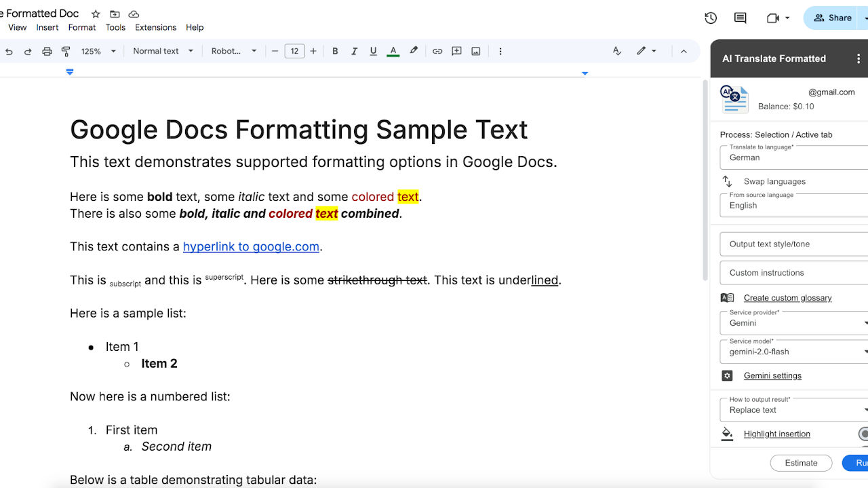Click the Gemini settings gear icon
Image resolution: width=868 pixels, height=488 pixels.
(x=727, y=376)
